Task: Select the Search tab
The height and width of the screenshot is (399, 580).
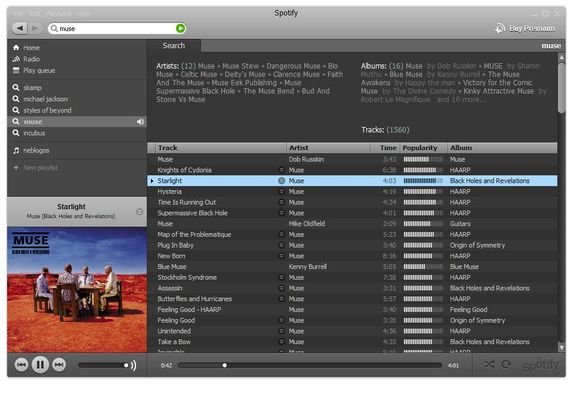Action: point(174,45)
